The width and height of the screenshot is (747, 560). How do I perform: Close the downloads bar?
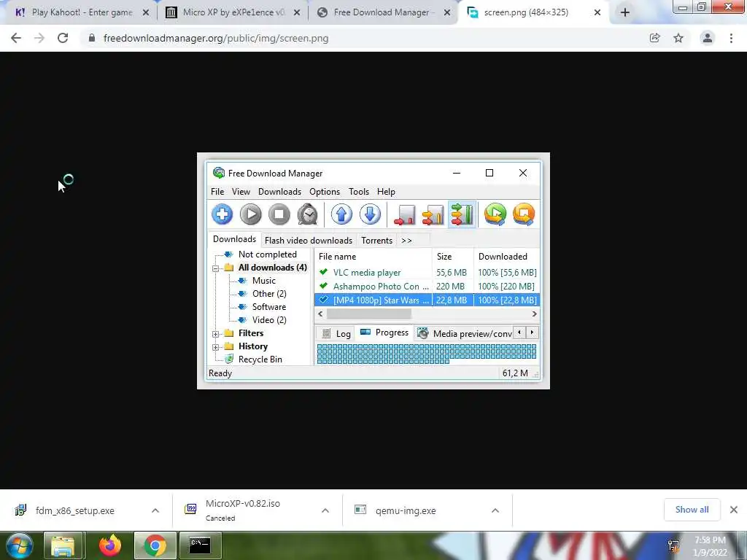(x=734, y=510)
